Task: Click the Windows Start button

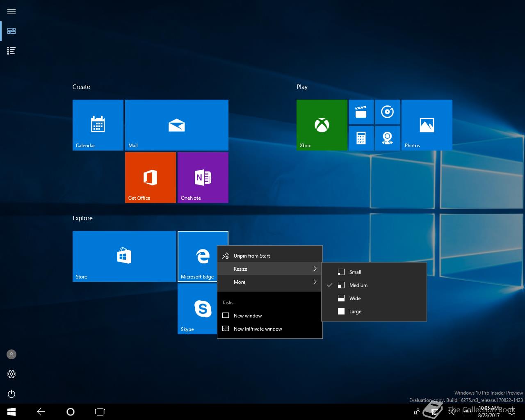Action: click(11, 412)
